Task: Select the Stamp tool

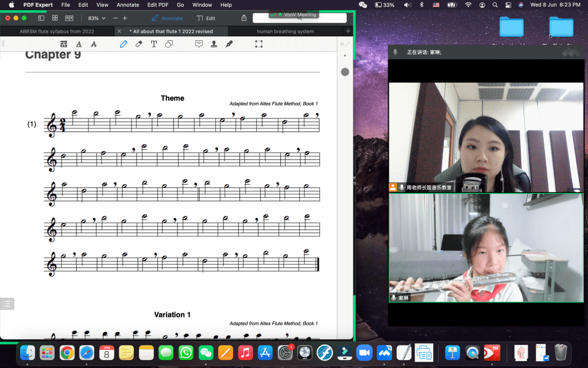Action: [214, 44]
